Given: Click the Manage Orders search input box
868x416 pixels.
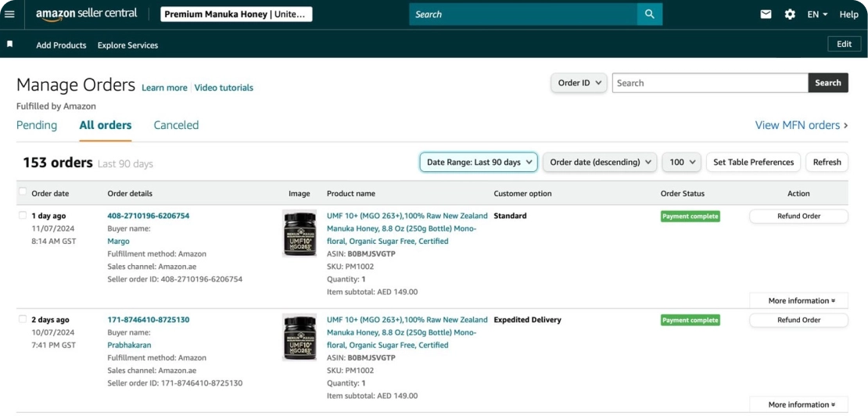Looking at the screenshot, I should click(x=710, y=83).
